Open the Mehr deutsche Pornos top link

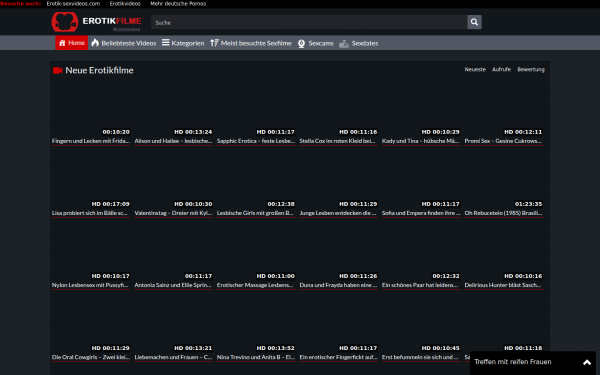pyautogui.click(x=178, y=3)
